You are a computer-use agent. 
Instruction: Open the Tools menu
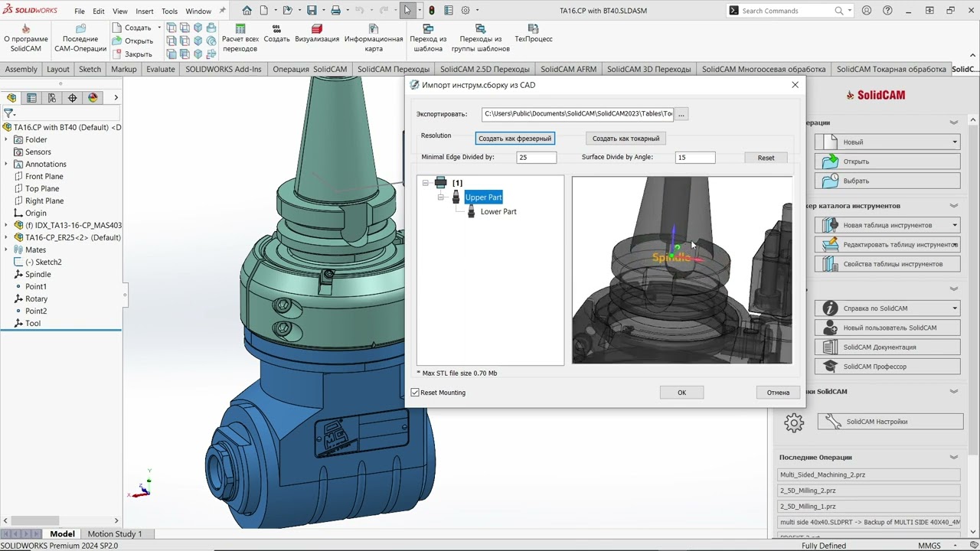[170, 11]
